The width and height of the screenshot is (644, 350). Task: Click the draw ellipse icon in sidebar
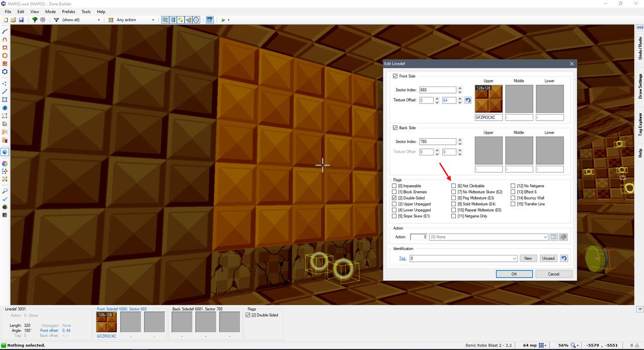5,55
